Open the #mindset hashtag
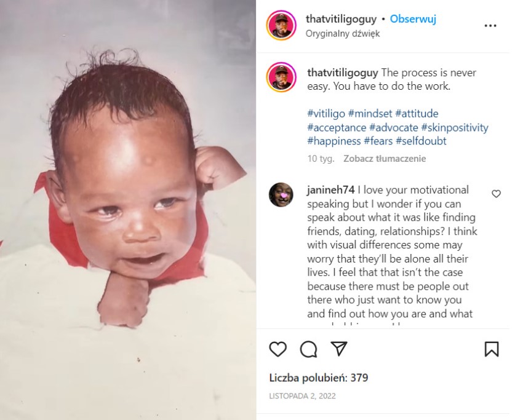Screen dimensions: 515x420 point(370,114)
